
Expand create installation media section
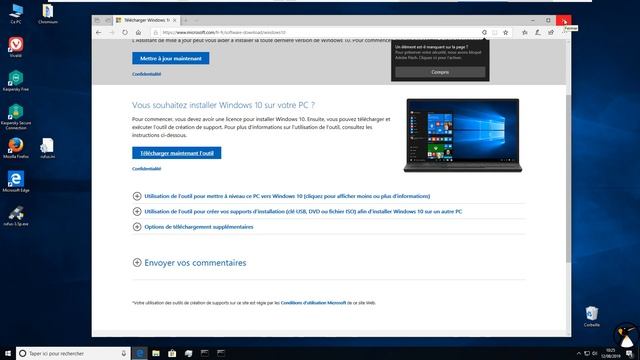coord(298,211)
